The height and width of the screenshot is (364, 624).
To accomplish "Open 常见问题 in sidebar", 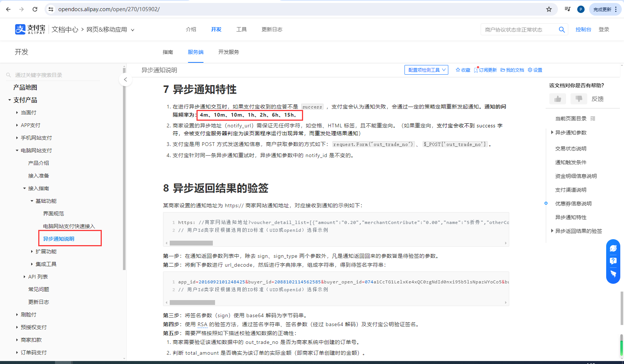I will pyautogui.click(x=39, y=289).
